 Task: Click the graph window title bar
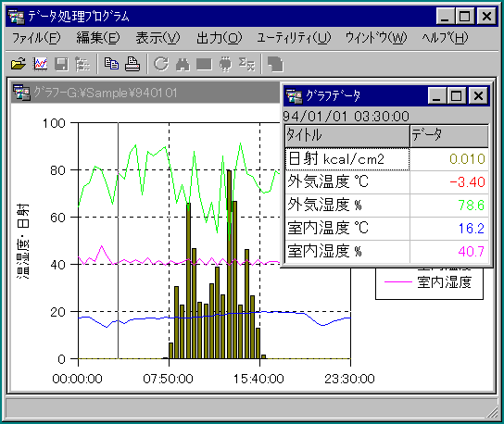tap(145, 93)
